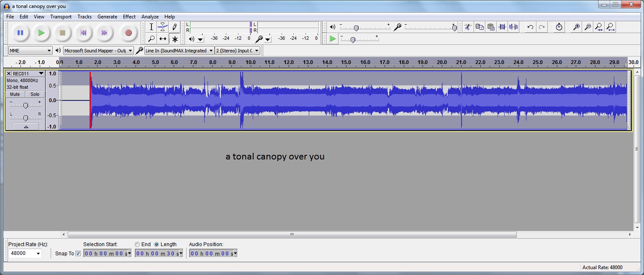Toggle the Snap To checkbox
Image resolution: width=644 pixels, height=275 pixels.
[x=78, y=253]
